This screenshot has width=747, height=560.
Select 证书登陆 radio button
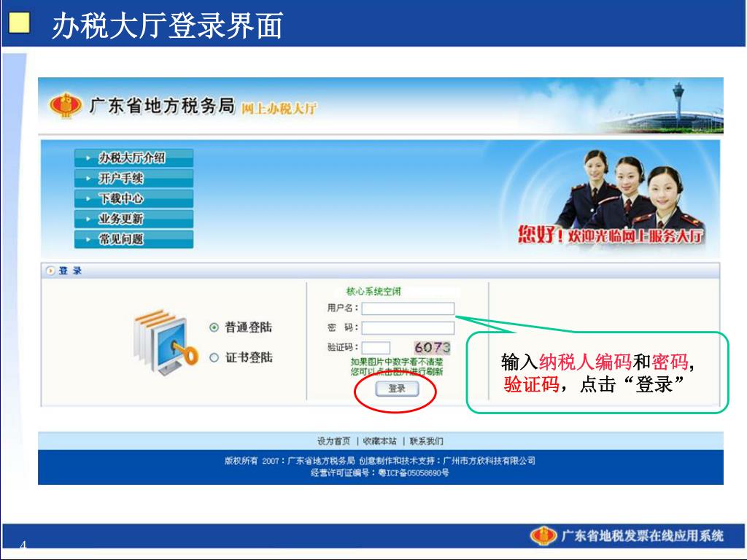(x=214, y=357)
